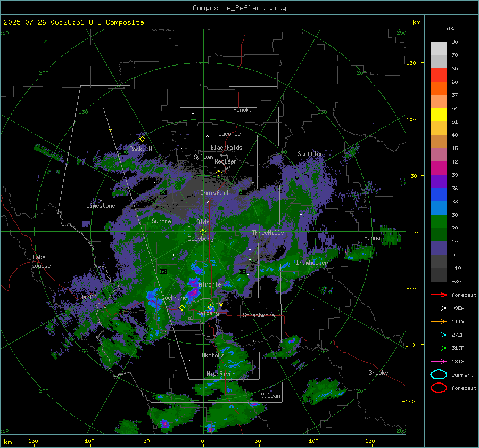479x448 pixels.
Task: Click the 2025/07/26 06:28:51 UTC Composite timestamp
Action: [x=73, y=22]
